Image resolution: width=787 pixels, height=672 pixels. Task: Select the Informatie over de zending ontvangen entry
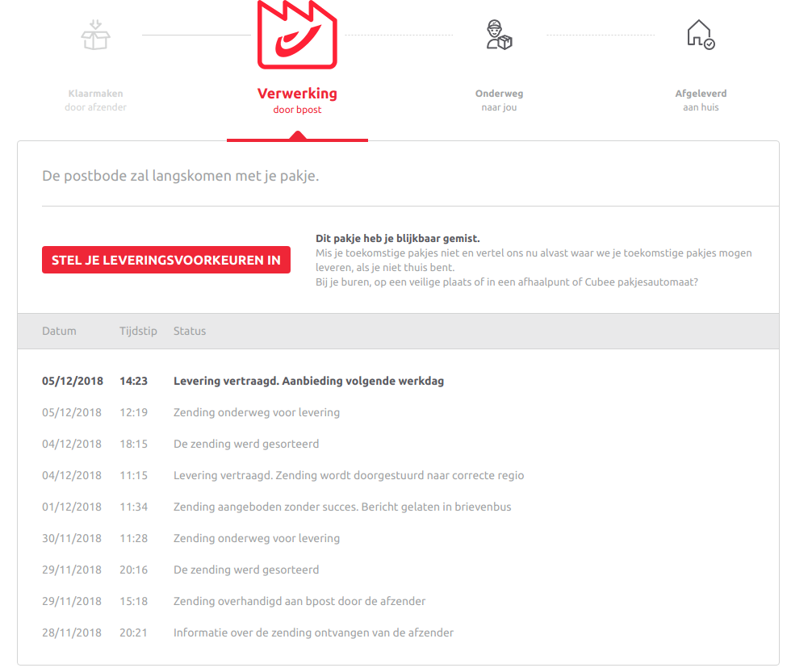313,632
